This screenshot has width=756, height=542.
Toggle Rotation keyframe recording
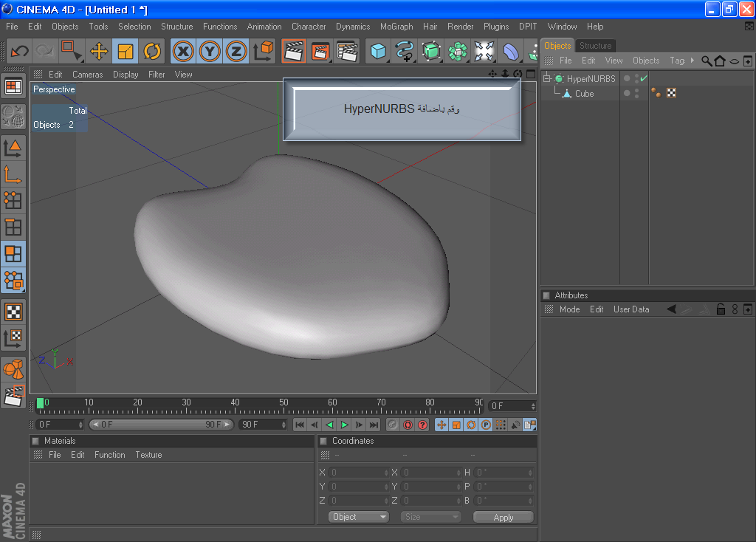[471, 425]
